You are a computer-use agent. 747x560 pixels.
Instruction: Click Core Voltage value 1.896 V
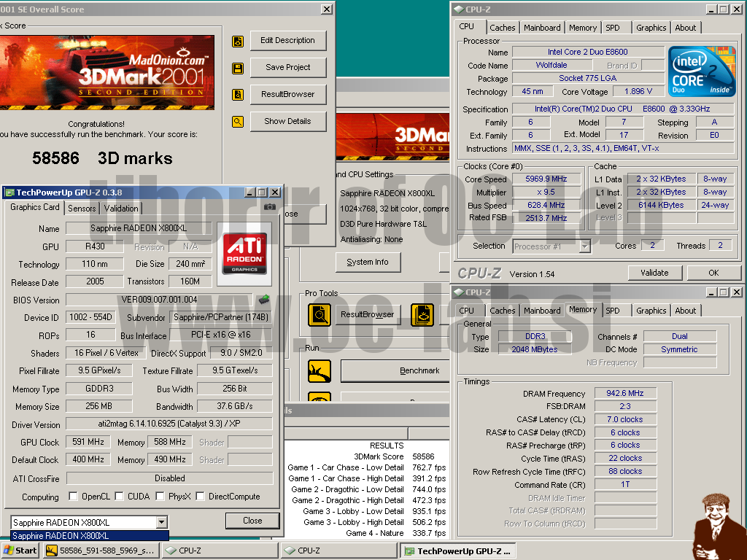(638, 91)
